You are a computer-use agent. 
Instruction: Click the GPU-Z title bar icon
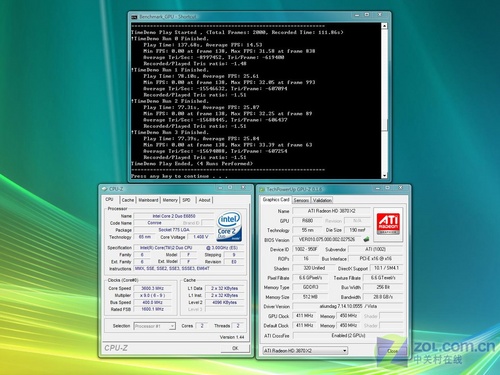(262, 189)
